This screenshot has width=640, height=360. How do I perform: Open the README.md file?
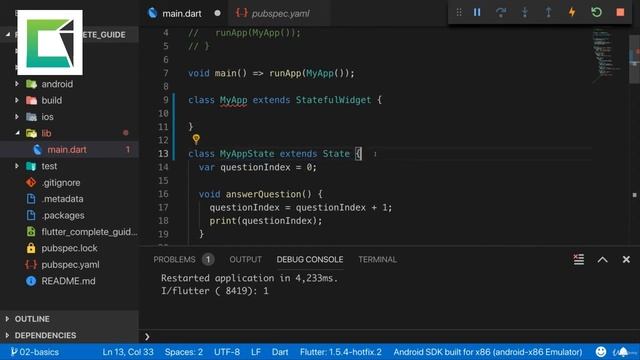click(x=69, y=281)
